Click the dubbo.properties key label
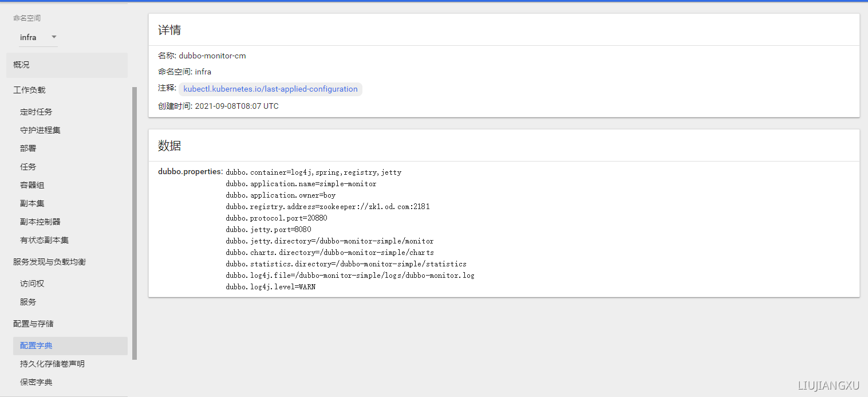868x397 pixels. pos(190,171)
